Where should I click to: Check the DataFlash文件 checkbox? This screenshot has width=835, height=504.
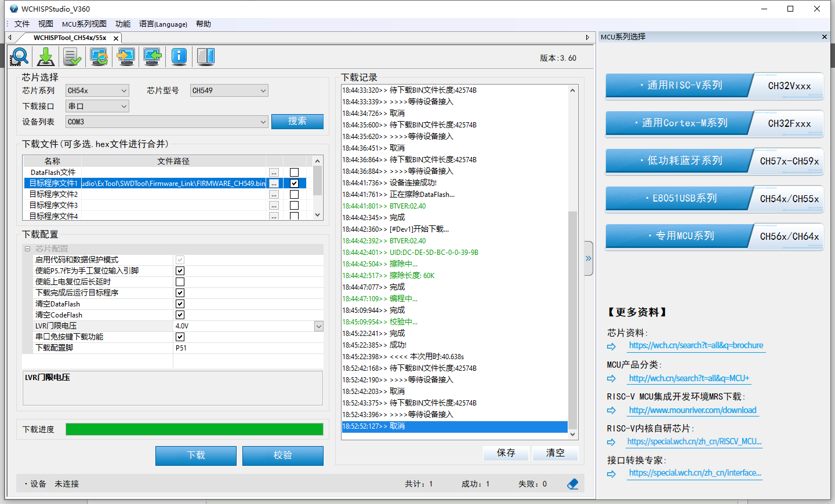click(294, 173)
